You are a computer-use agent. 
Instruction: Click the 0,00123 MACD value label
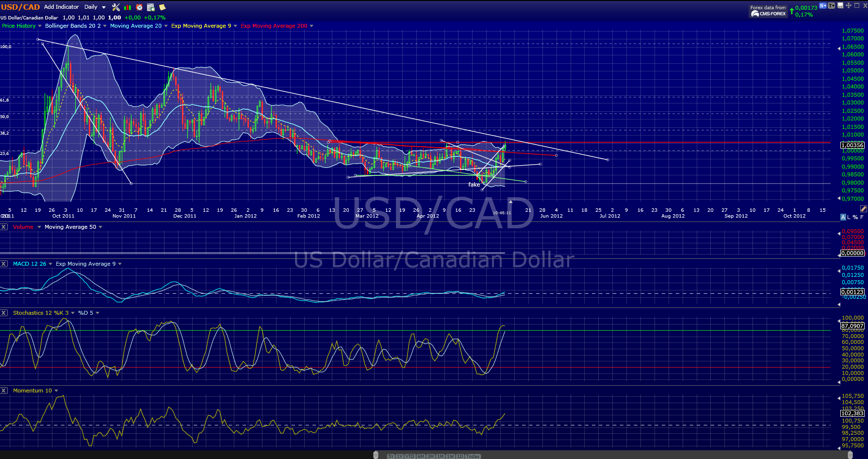point(852,292)
